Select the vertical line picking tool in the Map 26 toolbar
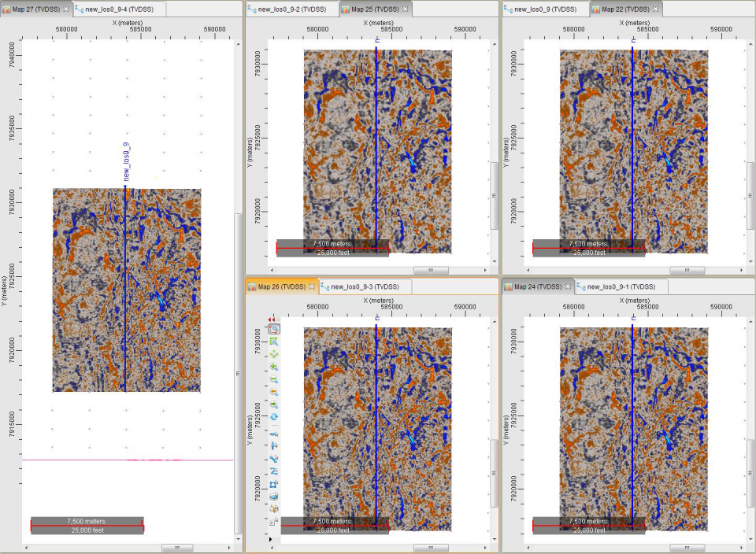The height and width of the screenshot is (554, 756). tap(274, 446)
